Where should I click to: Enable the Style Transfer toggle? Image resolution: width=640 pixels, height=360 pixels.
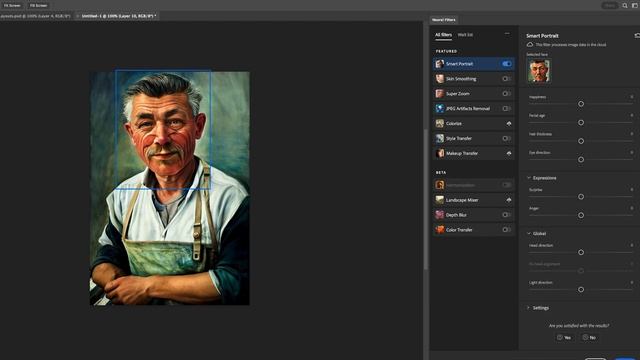(x=507, y=138)
